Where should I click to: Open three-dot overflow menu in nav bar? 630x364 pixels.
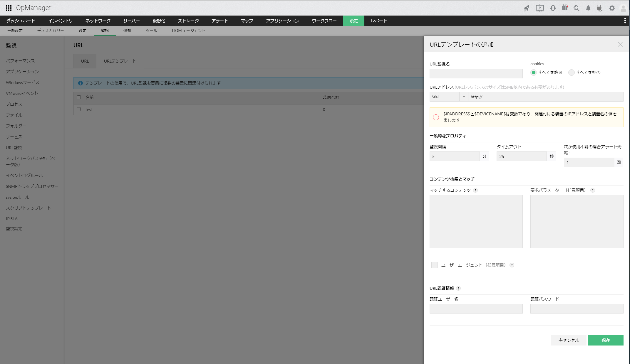pos(625,21)
